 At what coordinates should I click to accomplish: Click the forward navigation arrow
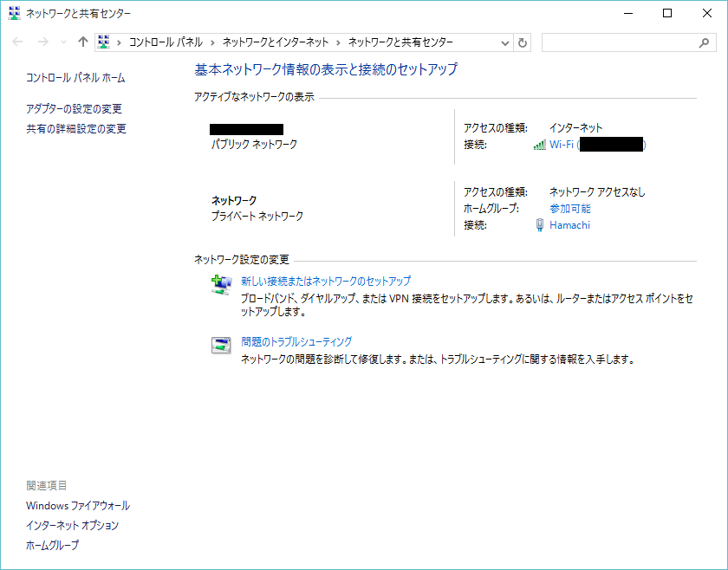tap(42, 42)
